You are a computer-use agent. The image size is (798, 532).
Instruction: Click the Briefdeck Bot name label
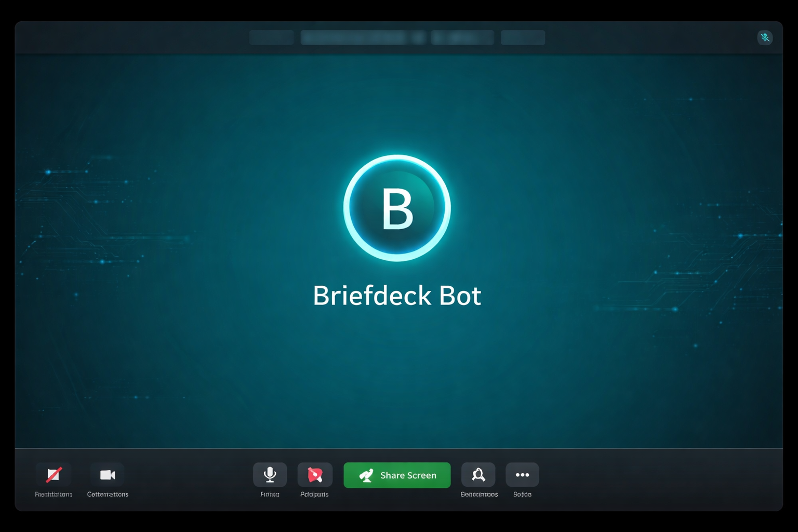(x=397, y=295)
